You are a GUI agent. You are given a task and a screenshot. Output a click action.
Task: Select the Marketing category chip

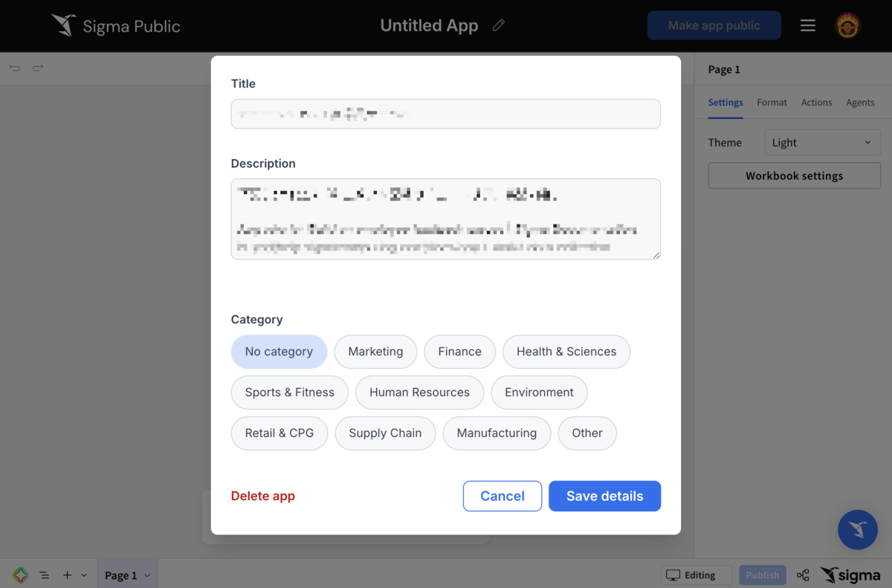click(375, 352)
